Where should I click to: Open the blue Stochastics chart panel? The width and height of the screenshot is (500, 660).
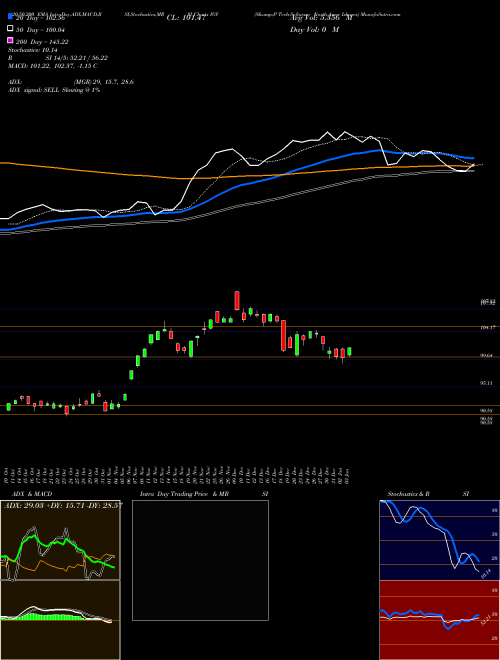tap(439, 540)
